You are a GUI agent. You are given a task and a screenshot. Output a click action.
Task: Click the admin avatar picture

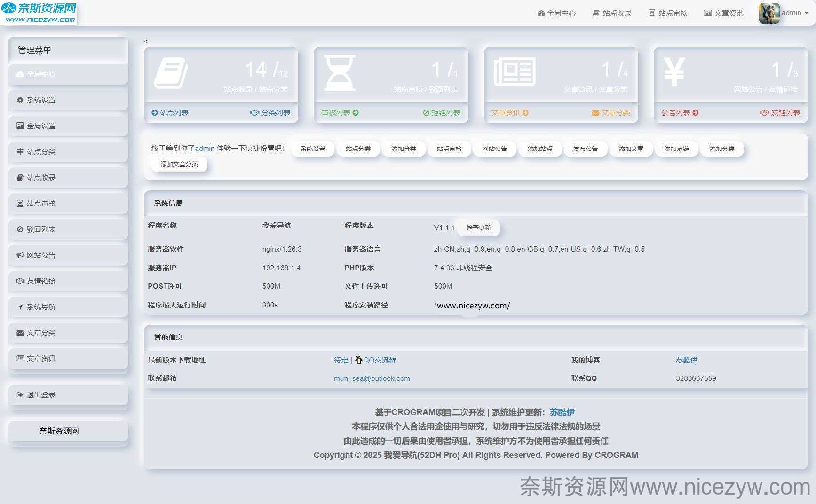tap(769, 13)
